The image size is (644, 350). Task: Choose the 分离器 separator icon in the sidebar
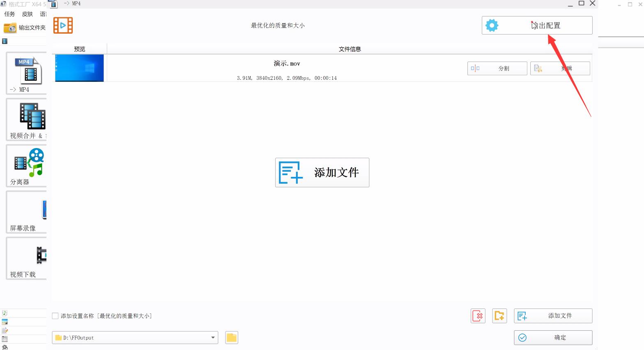[26, 166]
